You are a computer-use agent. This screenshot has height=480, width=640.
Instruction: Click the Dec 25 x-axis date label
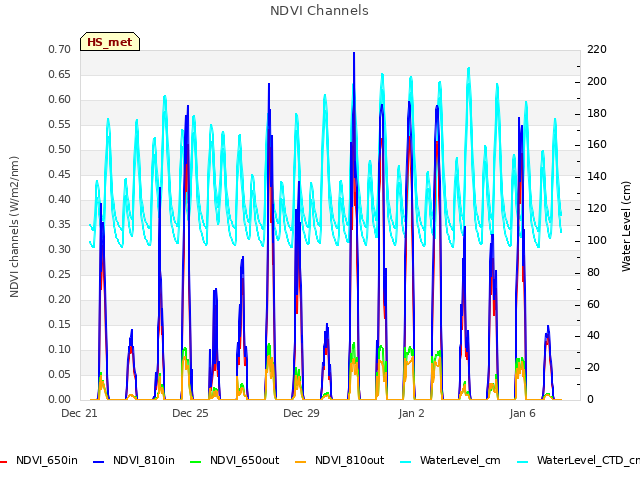point(190,413)
